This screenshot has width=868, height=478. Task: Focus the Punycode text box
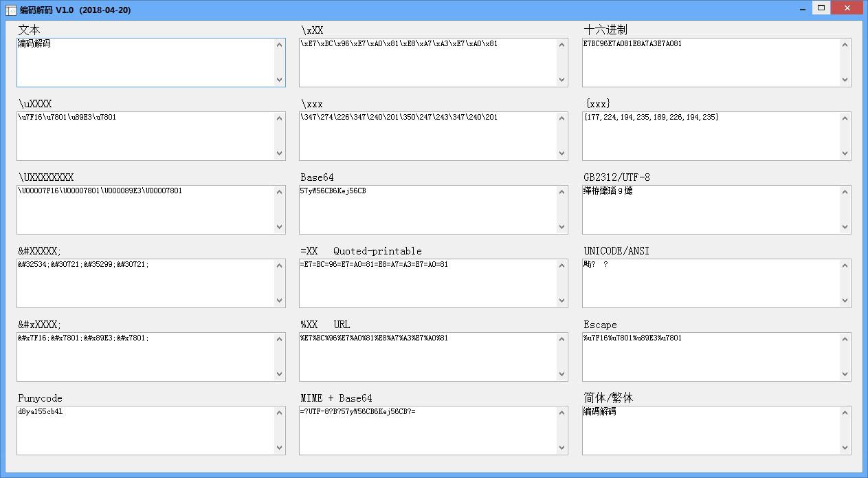pyautogui.click(x=144, y=431)
